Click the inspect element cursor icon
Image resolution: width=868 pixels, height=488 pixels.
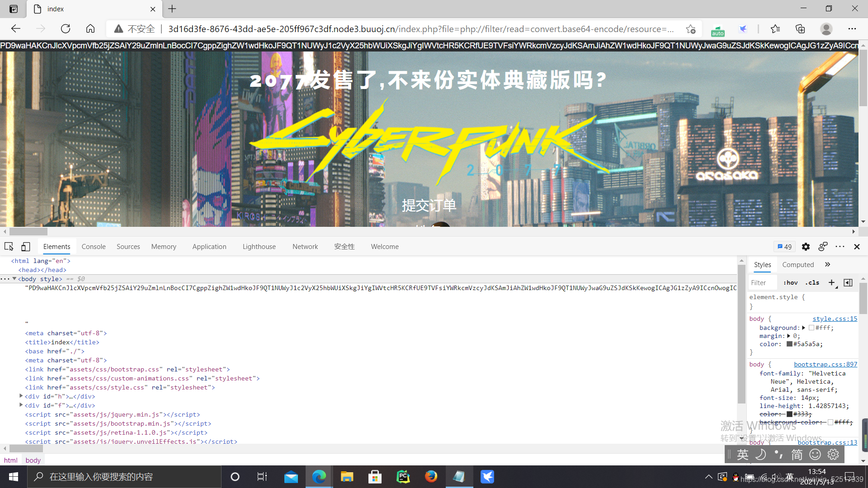(9, 246)
